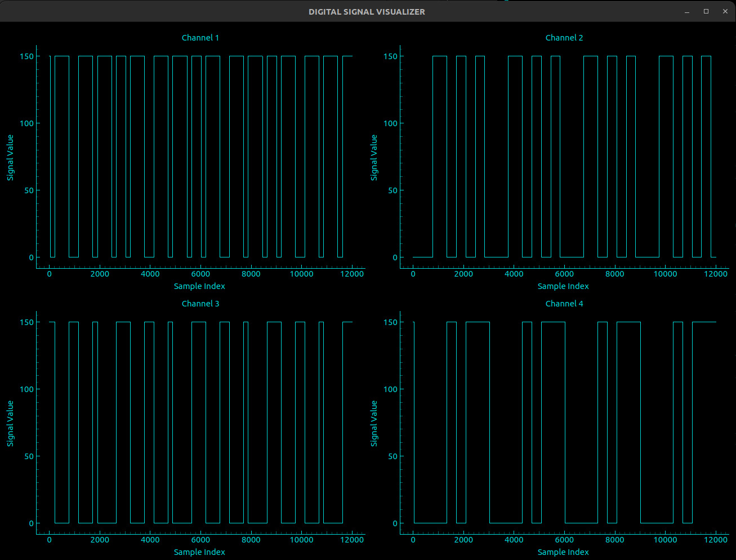Close the Digital Signal Visualizer window
This screenshot has width=736, height=560.
click(725, 11)
